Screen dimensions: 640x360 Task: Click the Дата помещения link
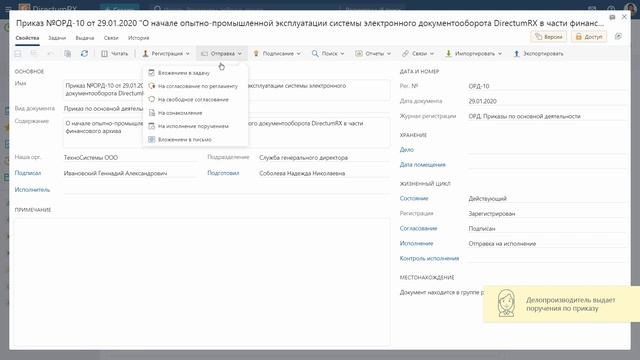pyautogui.click(x=422, y=165)
